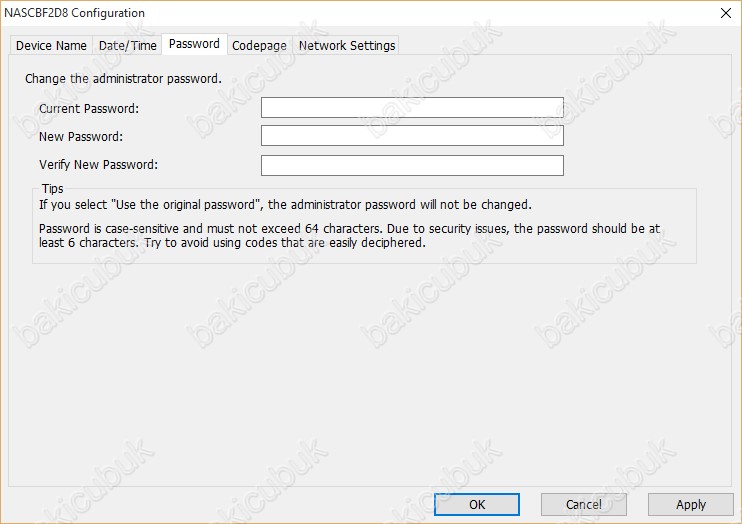Click the "Verify New Password:" label
Image resolution: width=742 pixels, height=524 pixels.
tap(98, 165)
